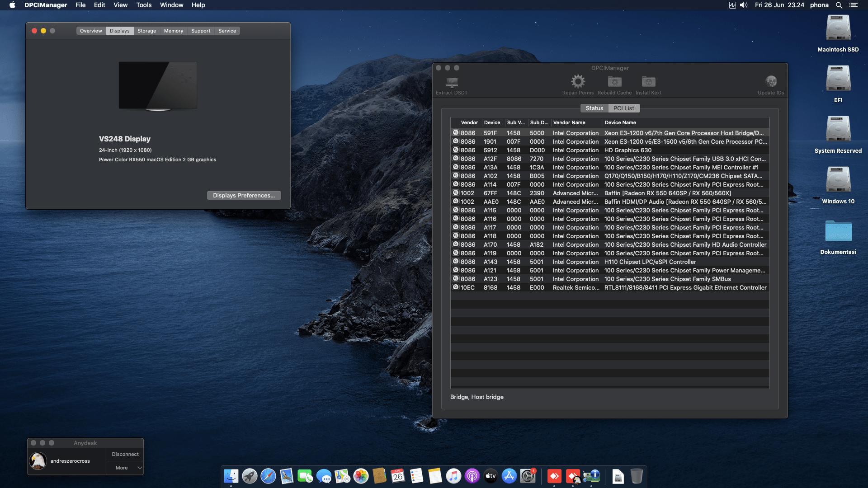Open System Preferences from the Dock
This screenshot has width=868, height=488.
528,476
